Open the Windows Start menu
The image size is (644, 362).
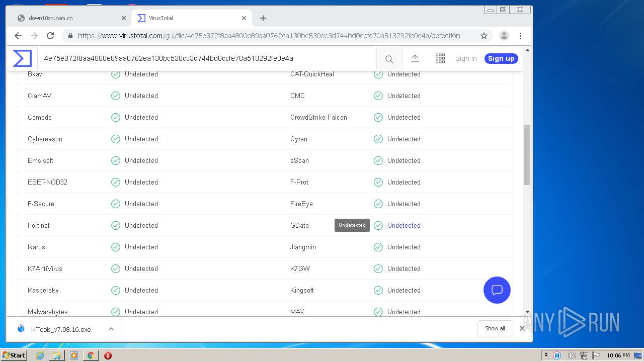point(14,355)
